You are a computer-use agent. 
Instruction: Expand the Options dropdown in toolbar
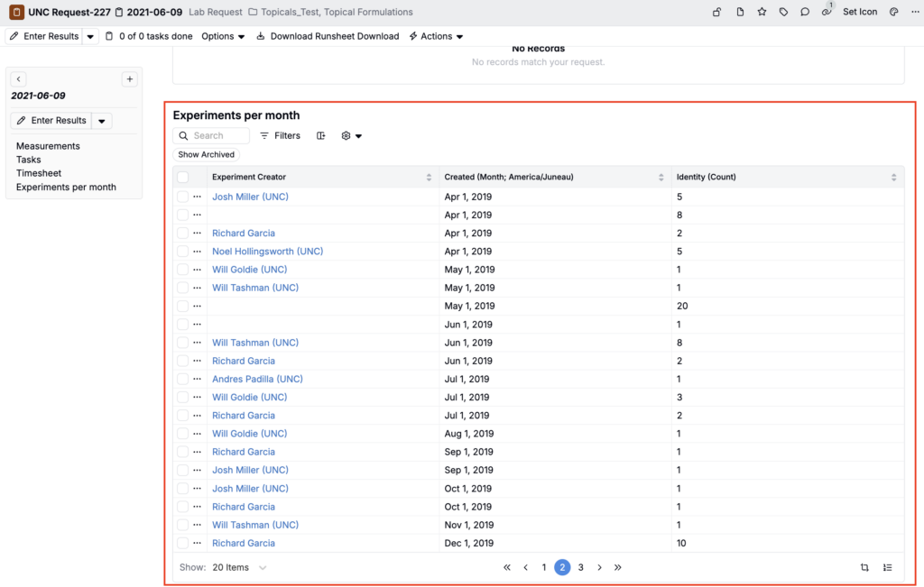point(223,36)
